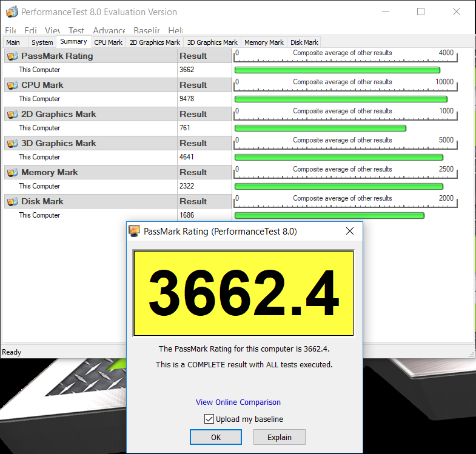The image size is (476, 454).
Task: Select the CPU Mark header row
Action: (x=118, y=85)
